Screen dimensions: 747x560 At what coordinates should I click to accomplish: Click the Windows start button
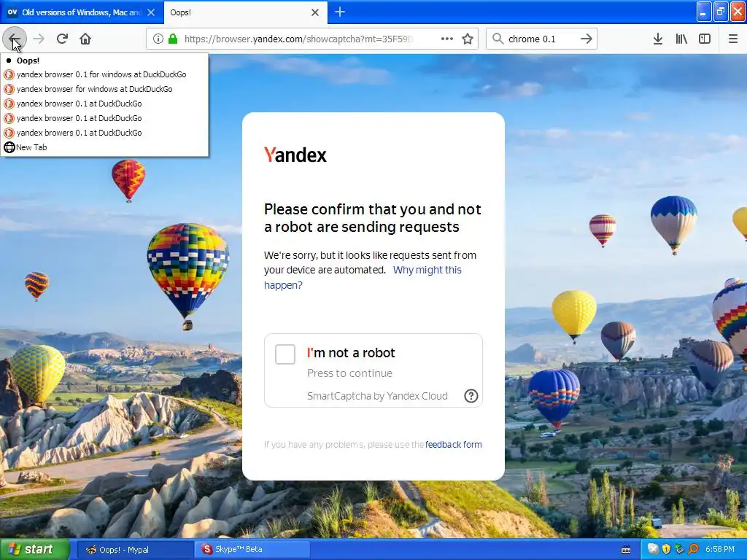point(34,550)
